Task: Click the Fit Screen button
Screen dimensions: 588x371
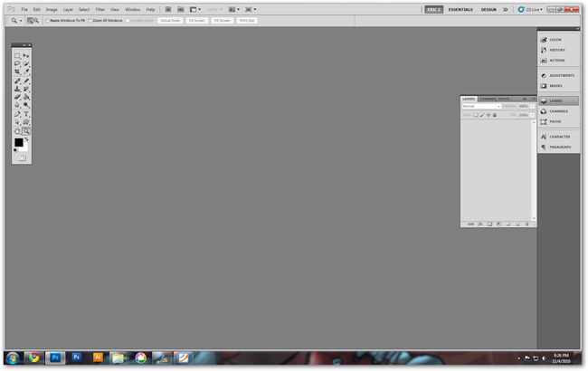Action: tap(197, 21)
